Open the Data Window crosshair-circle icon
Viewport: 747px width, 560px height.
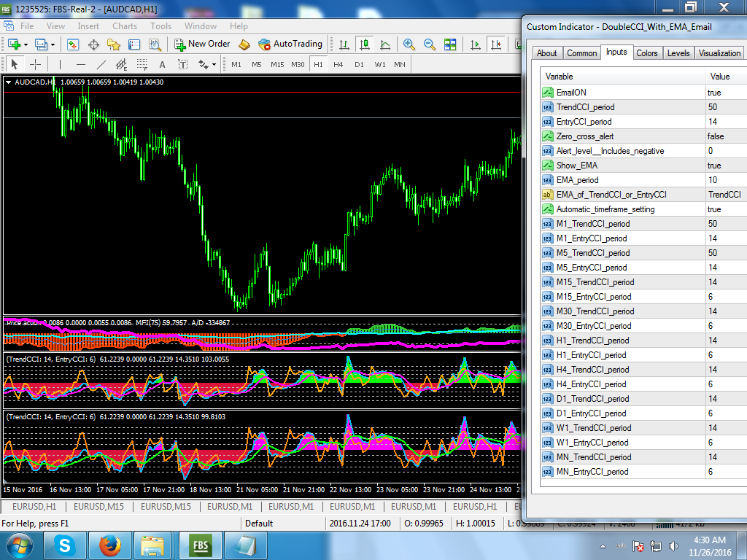93,44
